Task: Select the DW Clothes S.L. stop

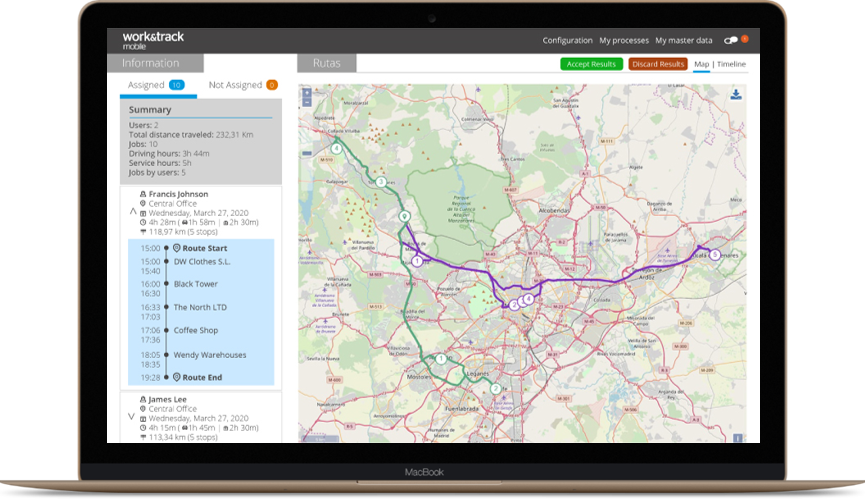Action: (202, 261)
